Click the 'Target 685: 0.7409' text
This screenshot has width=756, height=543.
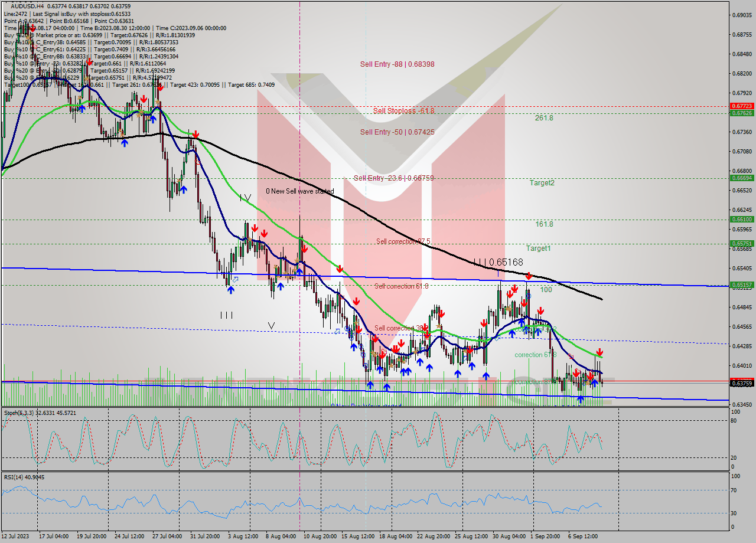[251, 84]
